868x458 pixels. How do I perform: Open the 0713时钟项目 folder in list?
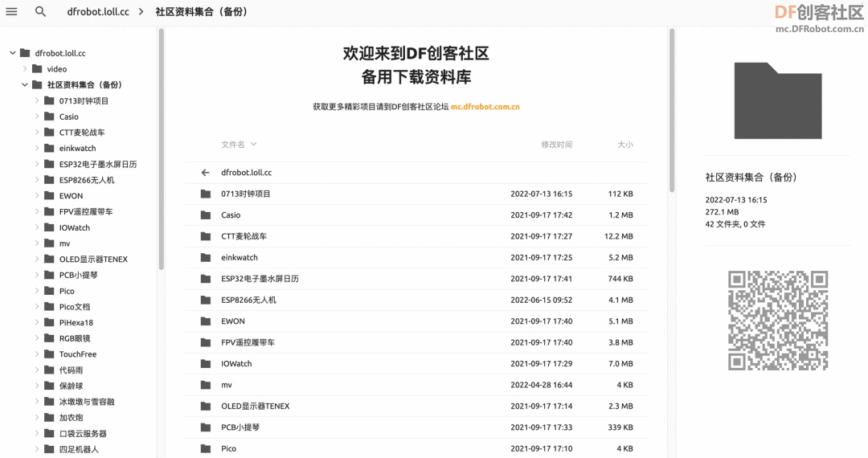[x=416, y=194]
